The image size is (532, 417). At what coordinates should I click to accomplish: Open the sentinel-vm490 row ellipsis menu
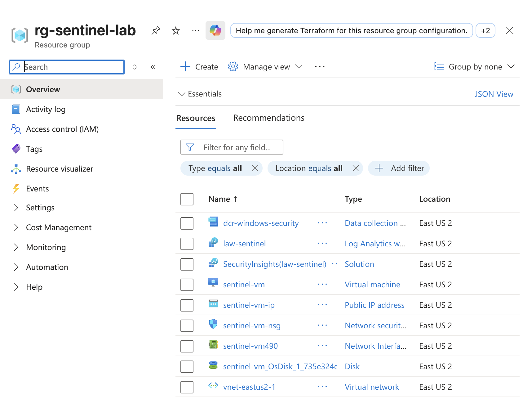coord(322,346)
